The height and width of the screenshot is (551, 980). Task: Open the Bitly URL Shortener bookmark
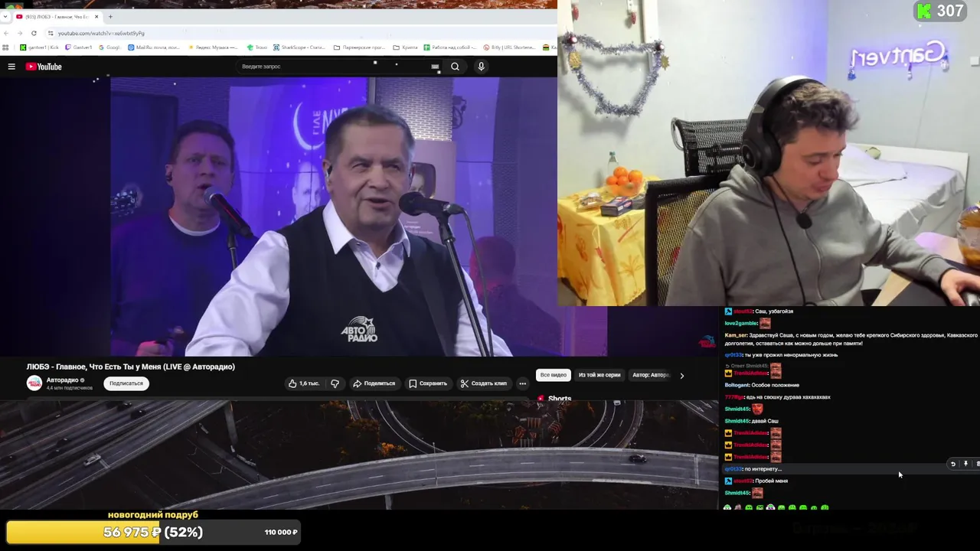coord(509,47)
